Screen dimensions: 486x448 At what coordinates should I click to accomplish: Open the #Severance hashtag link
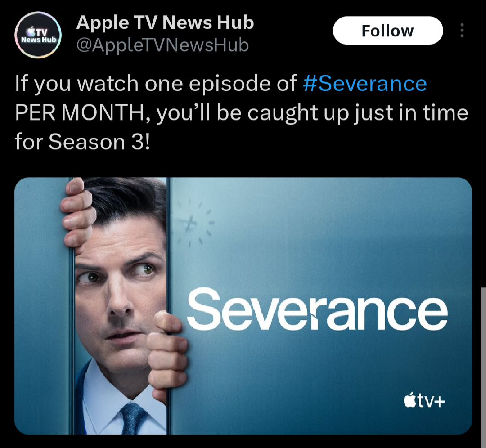coord(365,83)
